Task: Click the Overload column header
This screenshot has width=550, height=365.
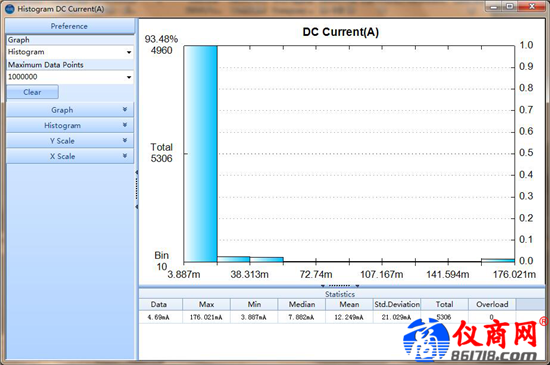Action: (492, 304)
